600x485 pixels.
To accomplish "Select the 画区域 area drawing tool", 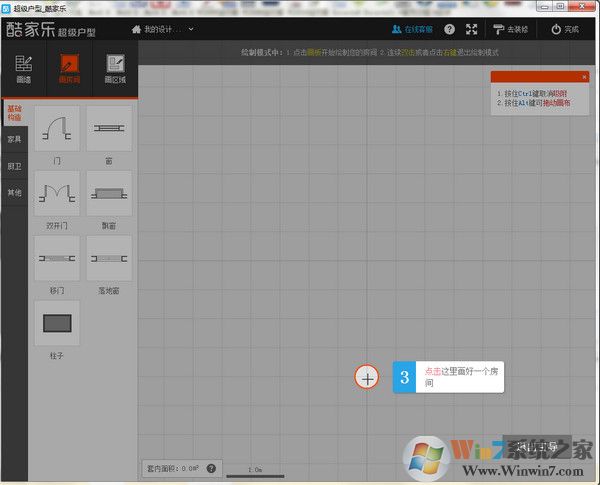I will [x=114, y=67].
